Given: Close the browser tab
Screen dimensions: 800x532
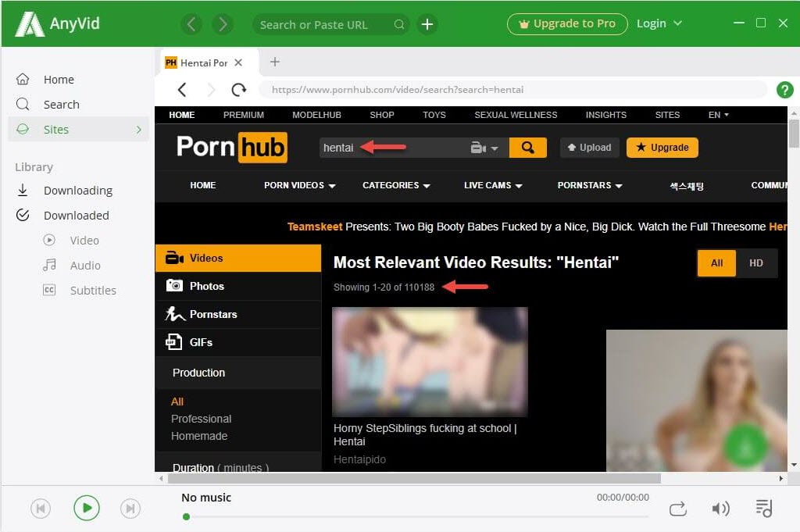Looking at the screenshot, I should coord(238,62).
